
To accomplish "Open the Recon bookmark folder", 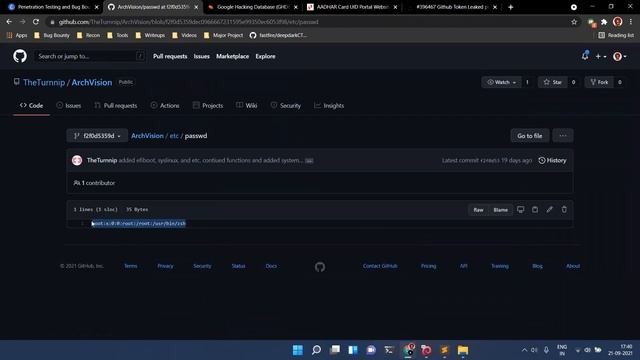I will pyautogui.click(x=88, y=36).
